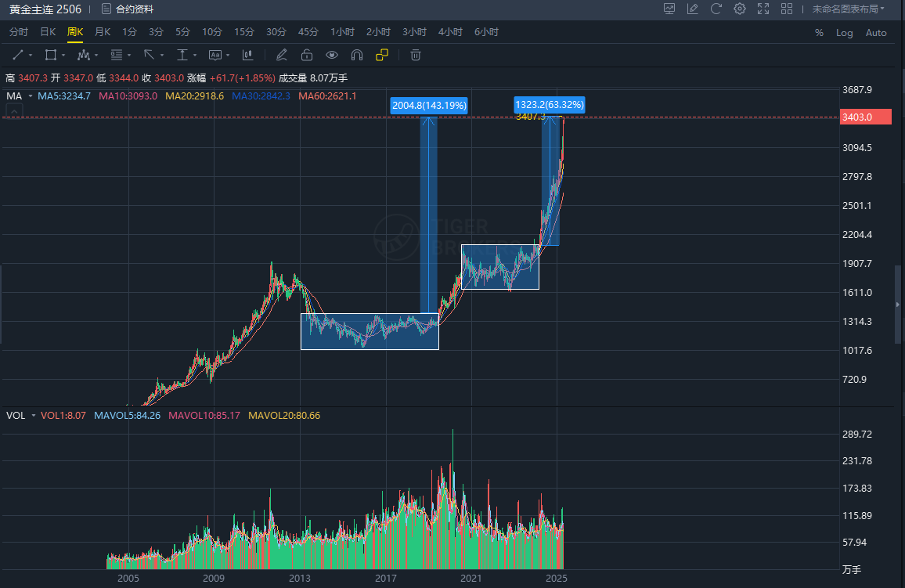905x588 pixels.
Task: Refresh the chart with the reload icon
Action: pyautogui.click(x=716, y=9)
